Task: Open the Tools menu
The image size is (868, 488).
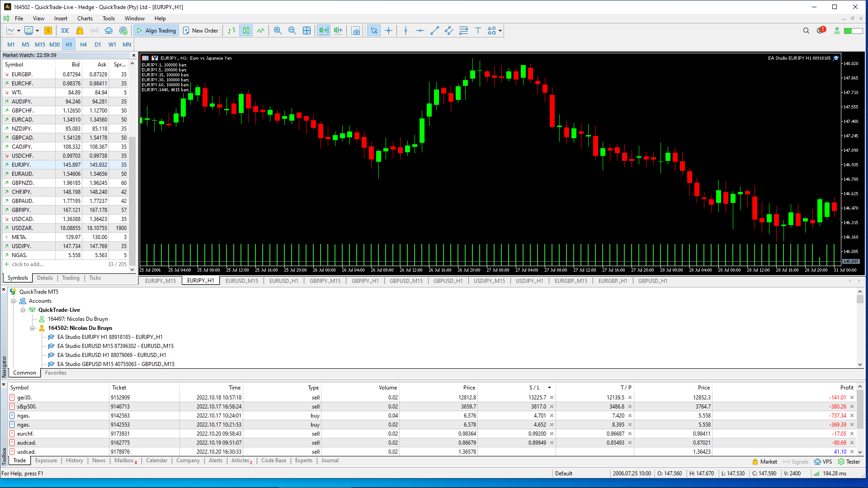Action: pos(108,19)
